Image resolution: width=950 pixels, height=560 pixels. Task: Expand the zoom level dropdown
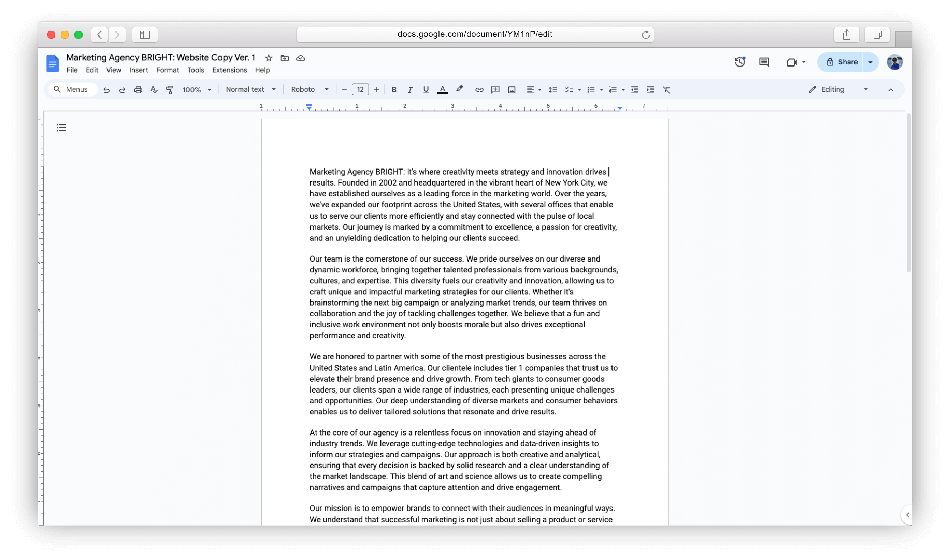coord(197,89)
